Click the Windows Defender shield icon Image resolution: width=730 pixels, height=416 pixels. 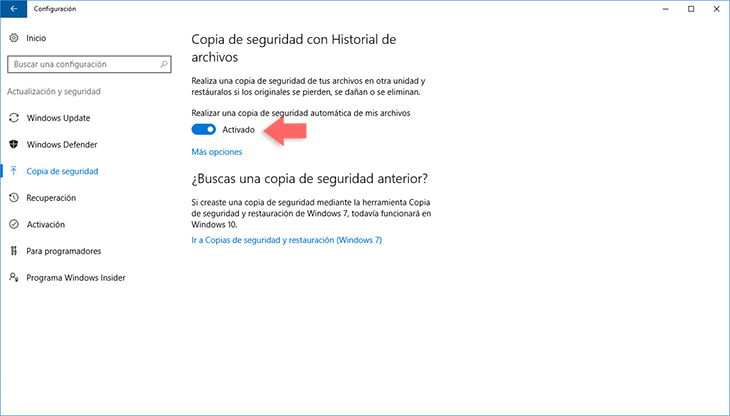(14, 144)
